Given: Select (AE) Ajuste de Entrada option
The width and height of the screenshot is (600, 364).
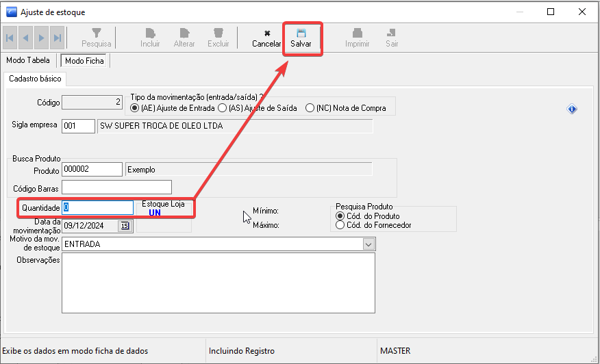Looking at the screenshot, I should click(x=135, y=108).
